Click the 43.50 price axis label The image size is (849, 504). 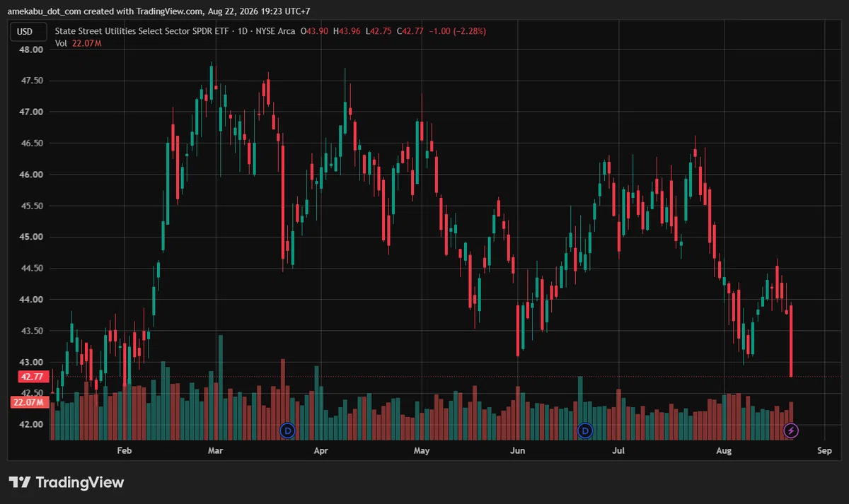tap(33, 332)
